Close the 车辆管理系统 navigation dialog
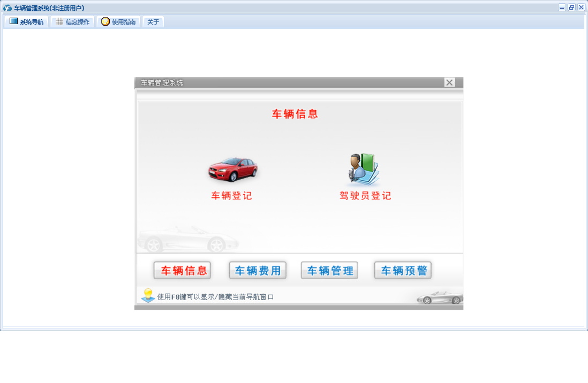 [450, 82]
